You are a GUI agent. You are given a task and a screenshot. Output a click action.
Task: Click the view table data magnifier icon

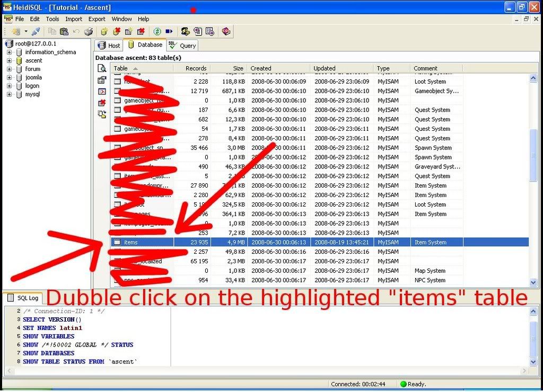102,68
